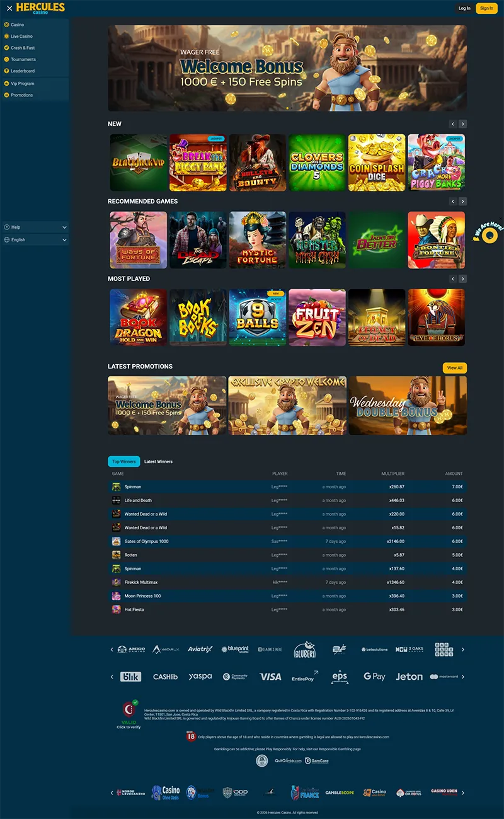Close the sidebar with the X icon
Image resolution: width=504 pixels, height=819 pixels.
[9, 8]
